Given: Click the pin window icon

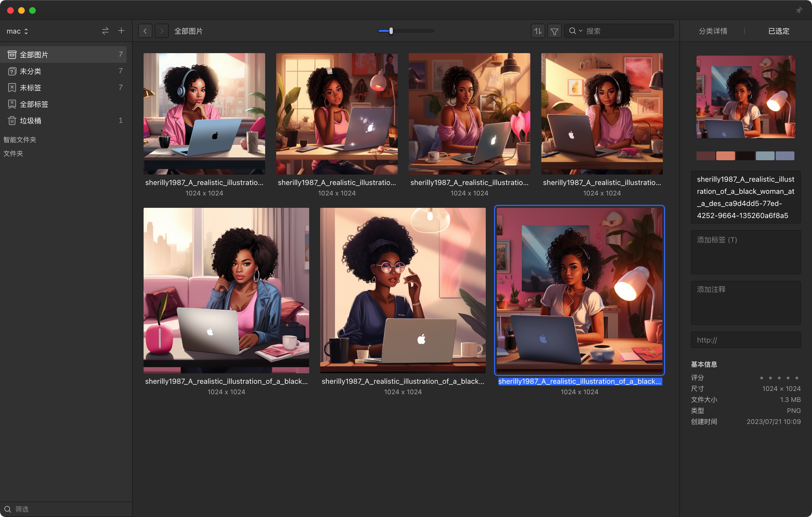Looking at the screenshot, I should [x=799, y=10].
